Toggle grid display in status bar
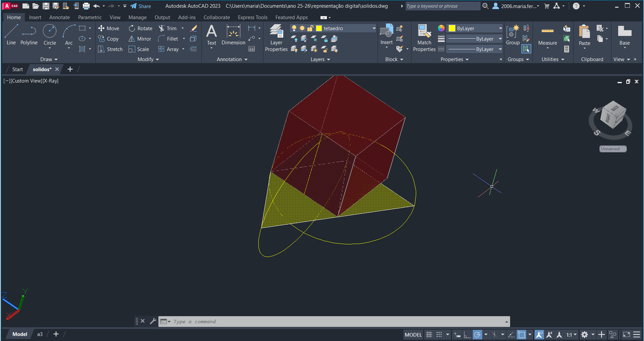Viewport: 644px width, 341px height. pyautogui.click(x=429, y=335)
